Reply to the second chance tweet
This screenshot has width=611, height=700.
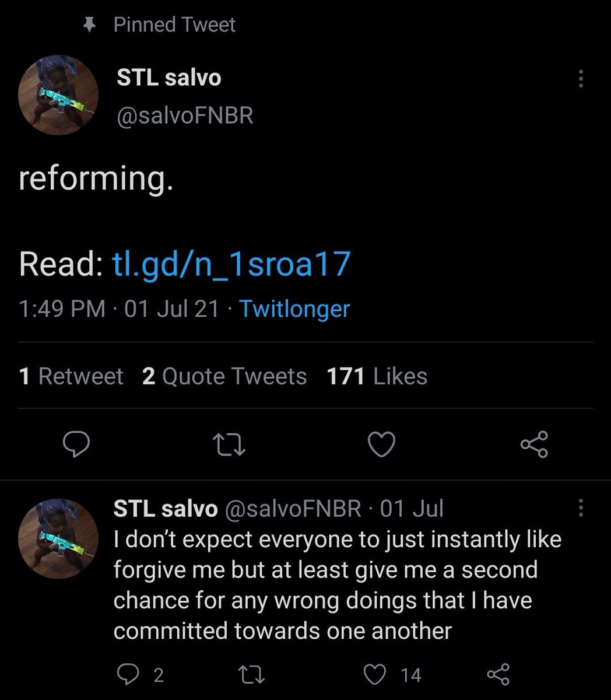[128, 675]
